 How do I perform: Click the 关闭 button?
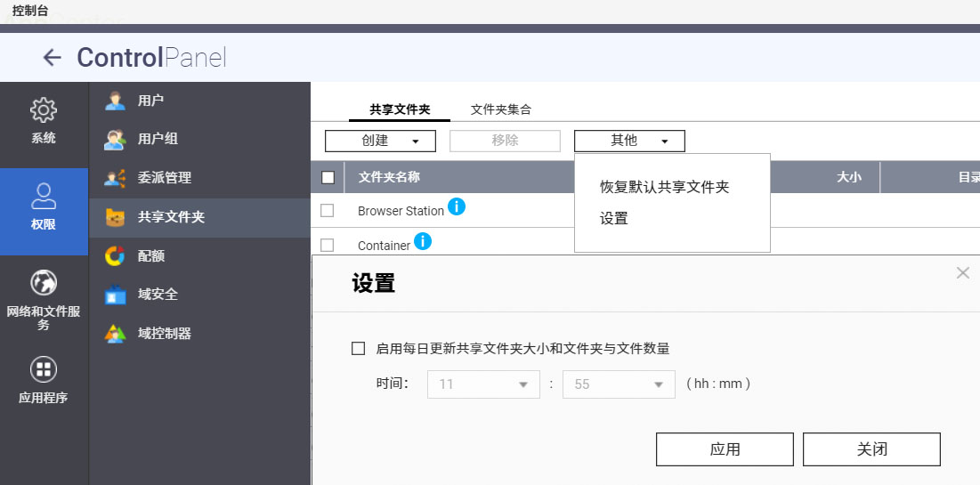point(871,449)
